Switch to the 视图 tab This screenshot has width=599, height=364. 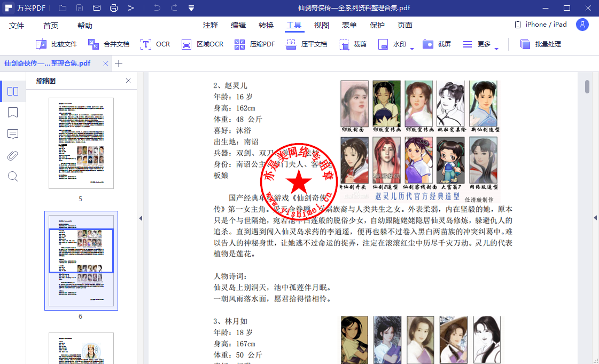click(322, 25)
